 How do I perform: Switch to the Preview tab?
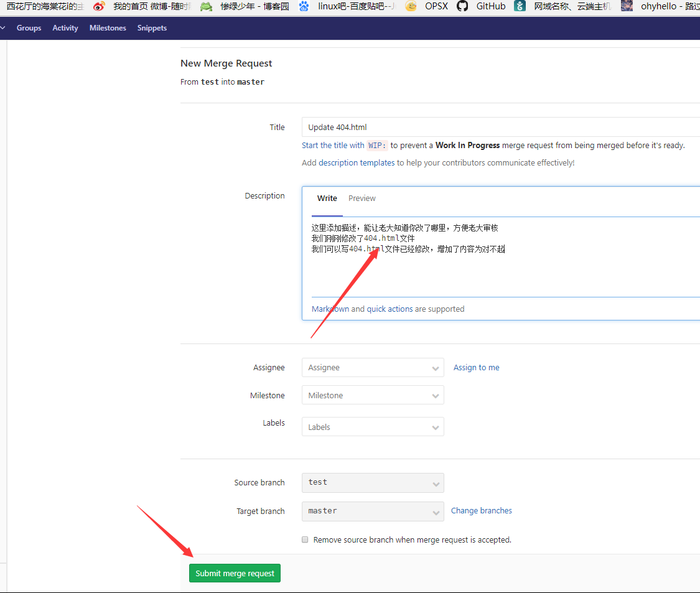click(x=362, y=198)
